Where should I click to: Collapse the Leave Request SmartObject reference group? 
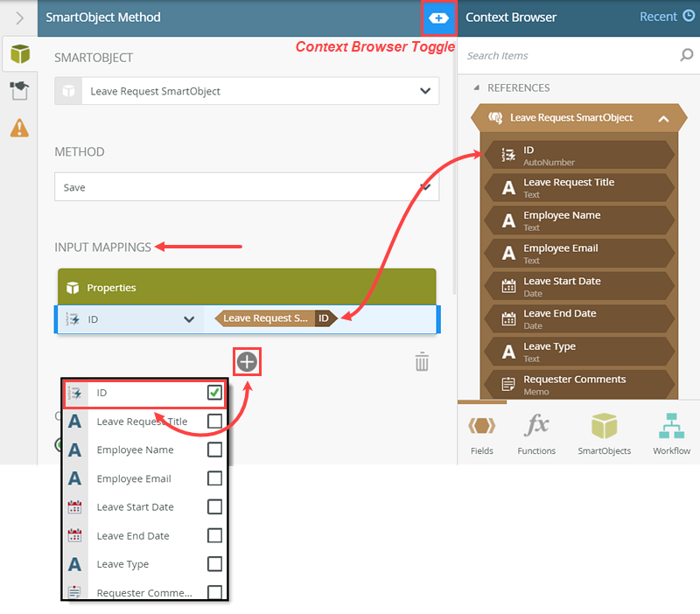(x=663, y=119)
